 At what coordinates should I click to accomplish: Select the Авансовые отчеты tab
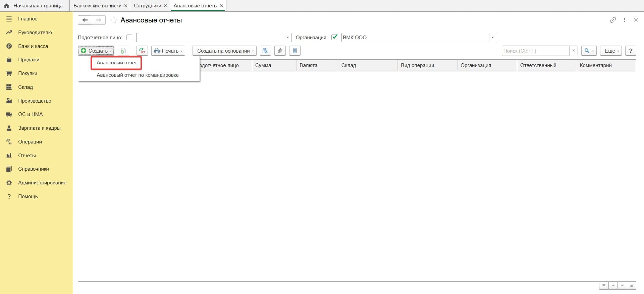coord(196,6)
